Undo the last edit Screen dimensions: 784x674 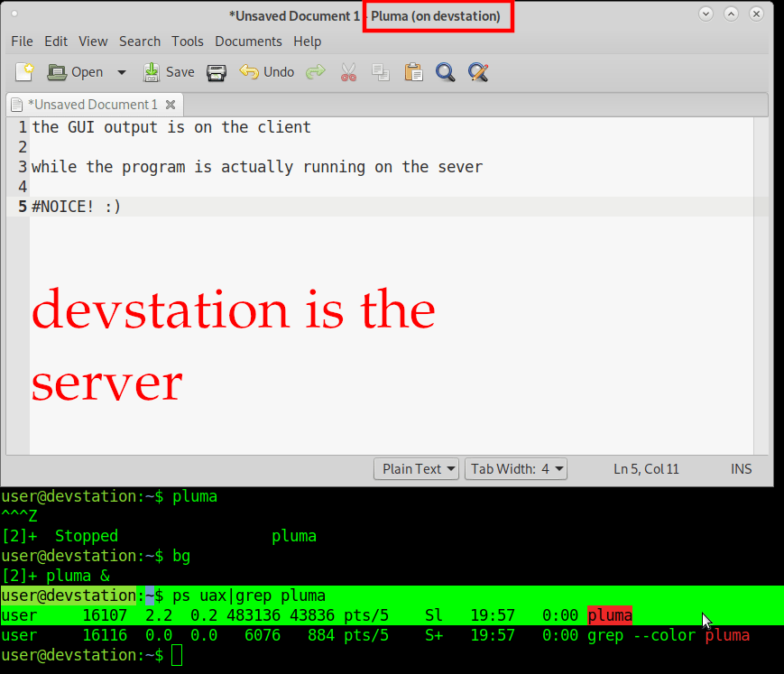point(266,72)
